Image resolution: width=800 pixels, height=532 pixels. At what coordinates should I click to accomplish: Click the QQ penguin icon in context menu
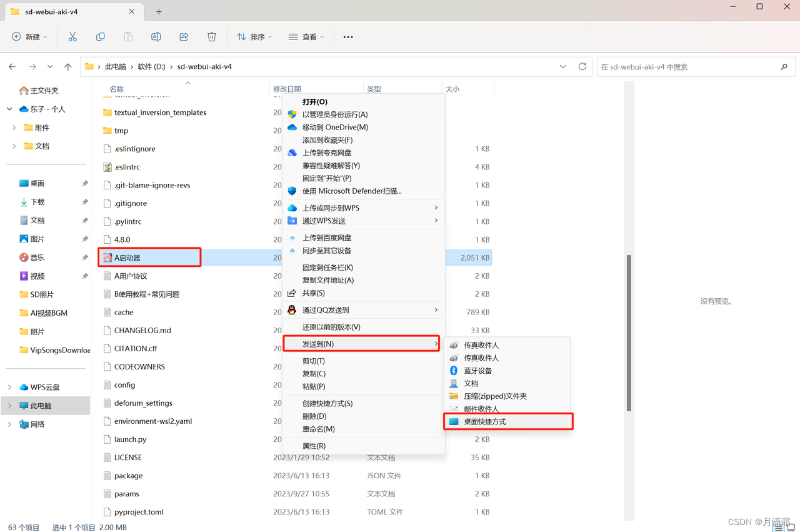point(292,310)
